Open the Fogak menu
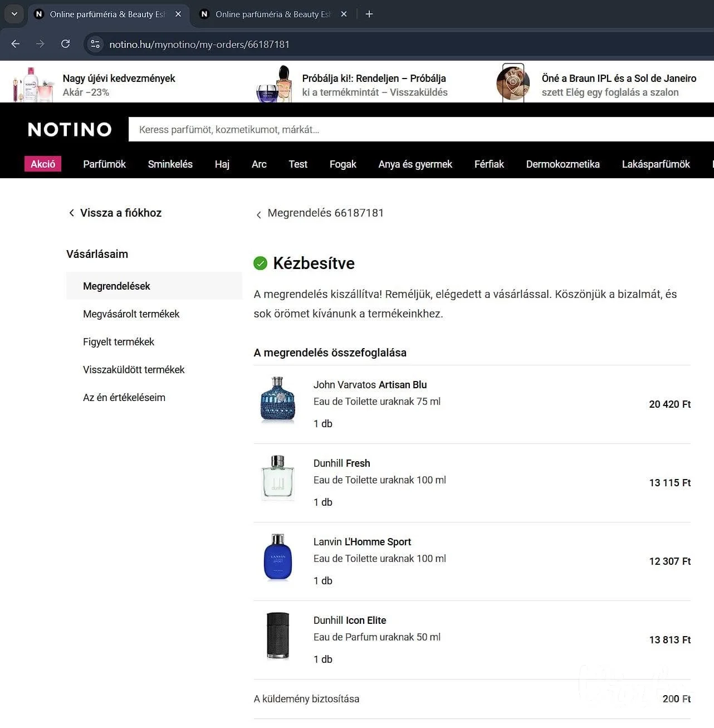714x728 pixels. [343, 164]
